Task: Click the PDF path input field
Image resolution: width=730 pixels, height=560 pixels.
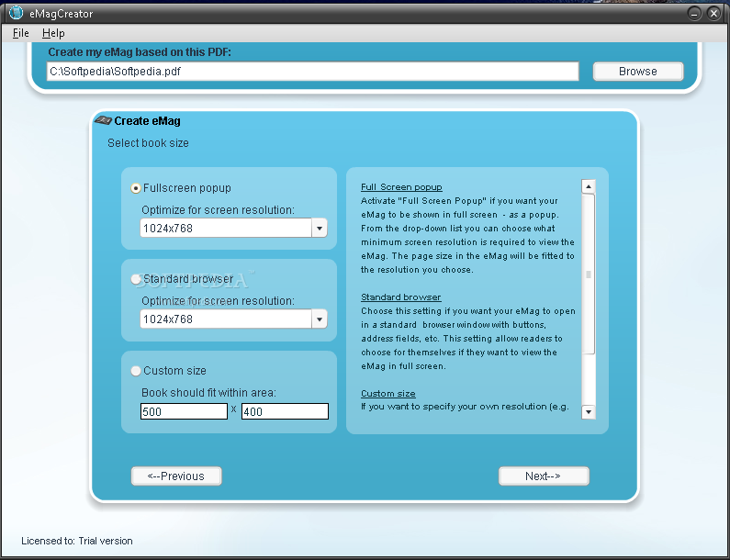Action: pos(312,72)
